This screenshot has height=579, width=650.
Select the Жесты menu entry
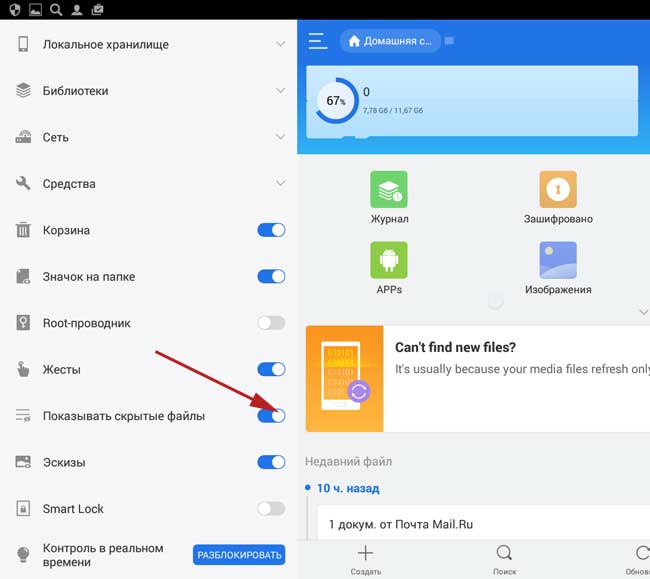click(62, 370)
